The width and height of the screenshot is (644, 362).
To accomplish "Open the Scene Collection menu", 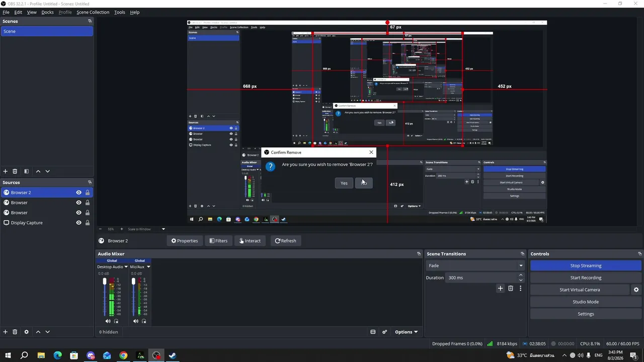I will point(93,12).
